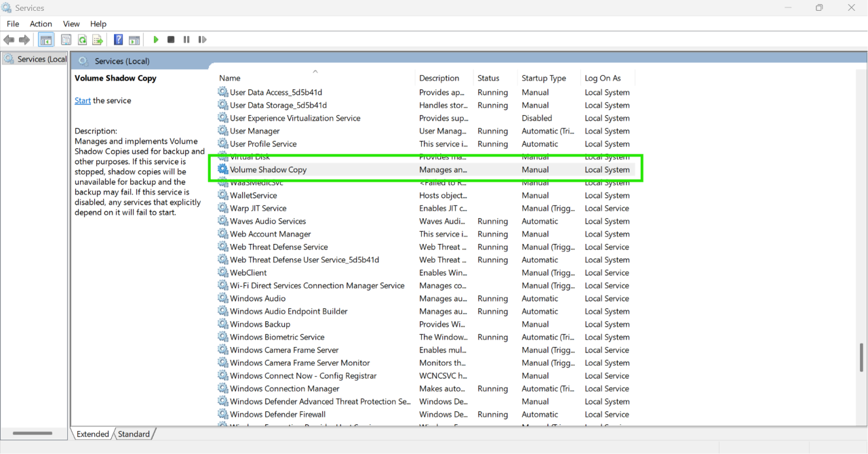Select Windows Connect Now - Config Registrar
868x454 pixels.
(x=425, y=375)
